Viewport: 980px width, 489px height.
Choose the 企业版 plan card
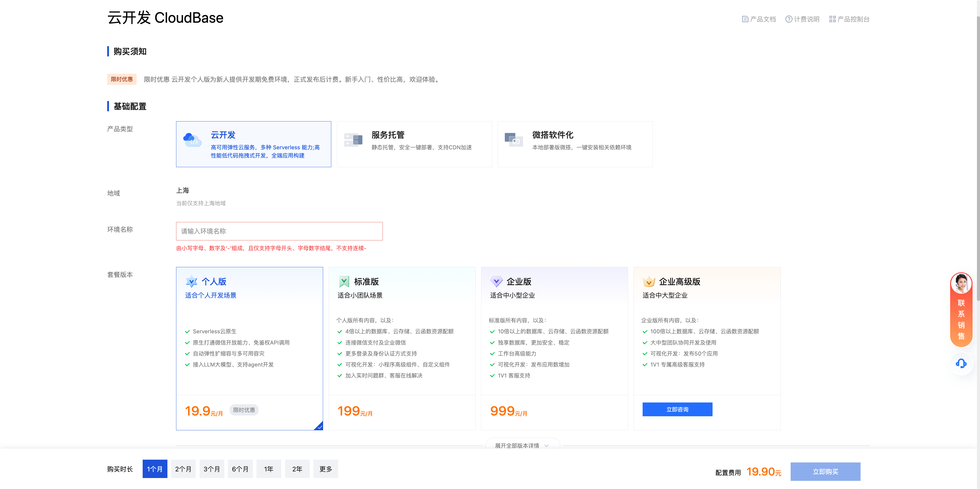tap(554, 349)
